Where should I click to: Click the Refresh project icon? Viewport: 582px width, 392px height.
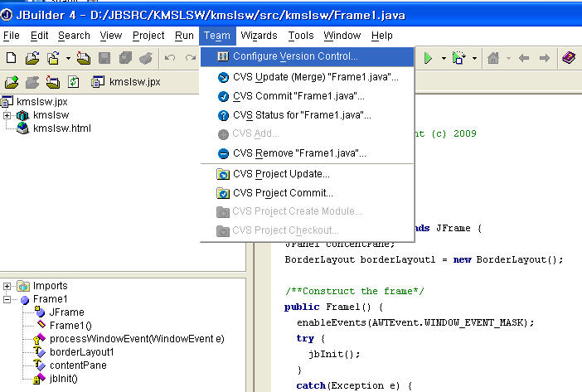(x=74, y=82)
